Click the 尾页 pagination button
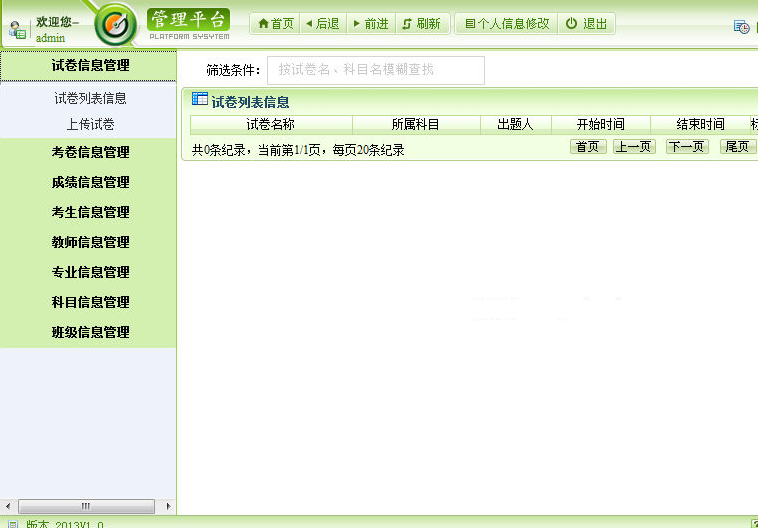758x528 pixels. click(x=737, y=147)
